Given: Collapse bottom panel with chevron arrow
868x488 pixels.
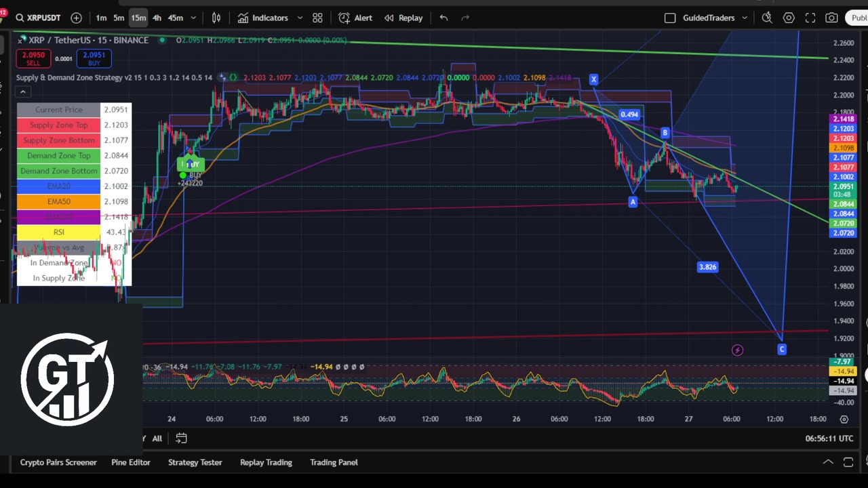Looking at the screenshot, I should [x=828, y=462].
